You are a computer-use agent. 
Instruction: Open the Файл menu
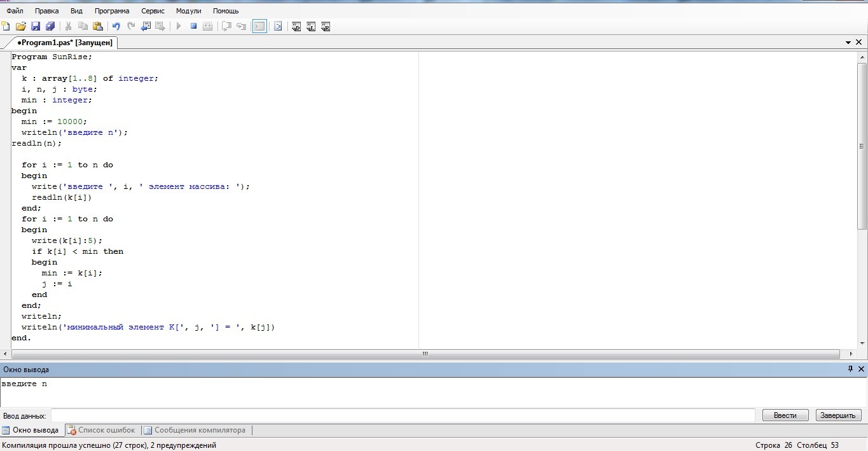[15, 11]
